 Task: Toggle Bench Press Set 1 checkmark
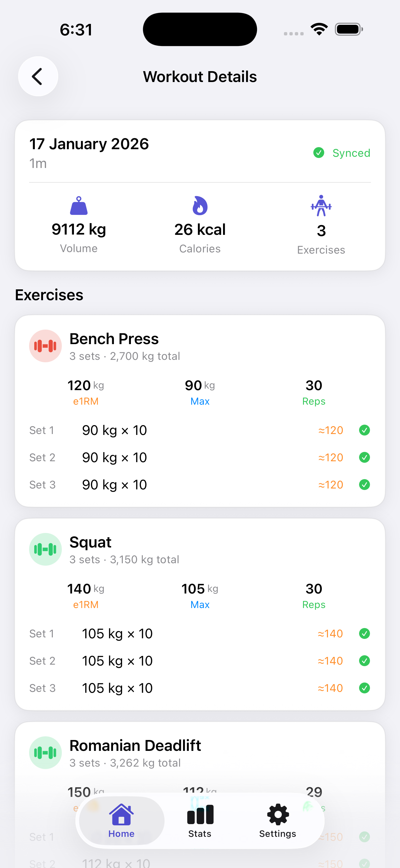[x=364, y=430]
